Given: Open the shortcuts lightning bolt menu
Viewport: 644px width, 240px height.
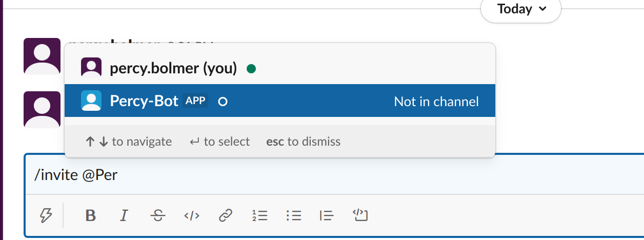Looking at the screenshot, I should tap(46, 216).
